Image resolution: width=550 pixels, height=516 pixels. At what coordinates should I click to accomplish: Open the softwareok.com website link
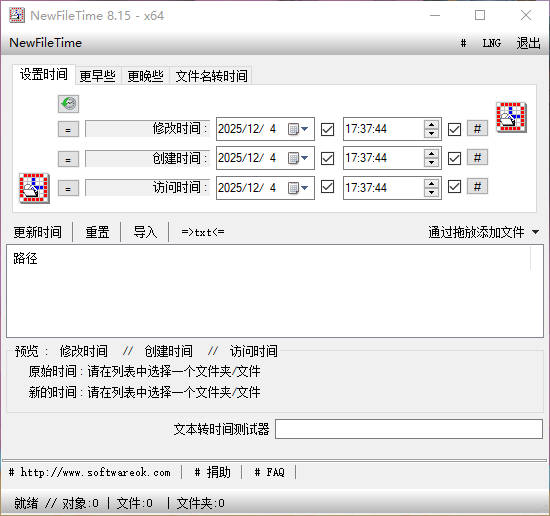(90, 472)
